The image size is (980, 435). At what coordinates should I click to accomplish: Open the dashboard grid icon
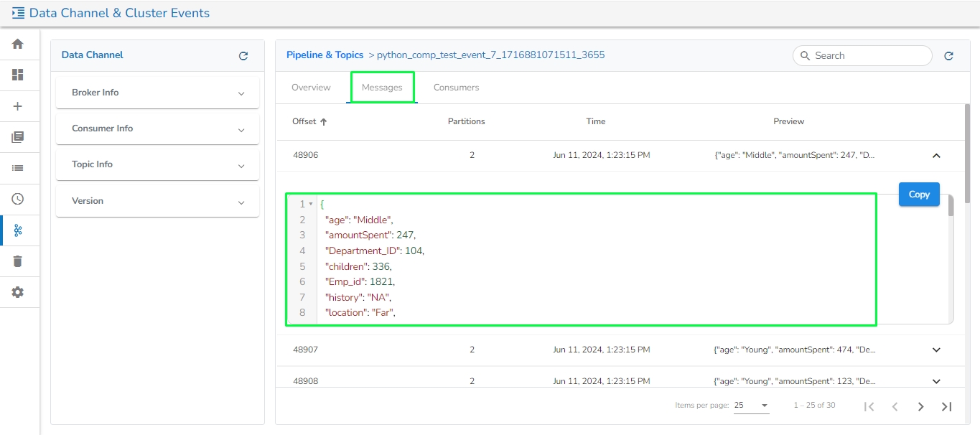(x=18, y=75)
